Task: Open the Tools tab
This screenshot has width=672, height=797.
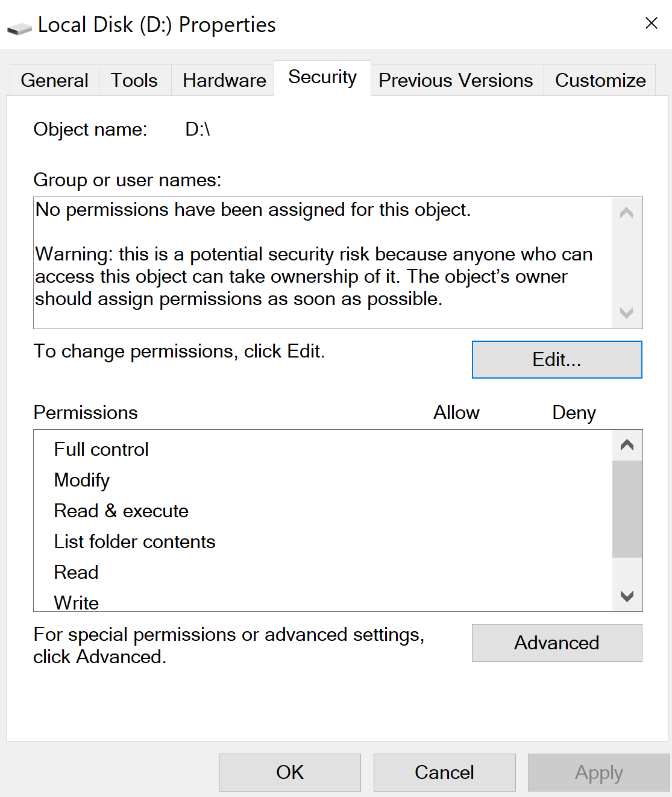Action: 134,80
